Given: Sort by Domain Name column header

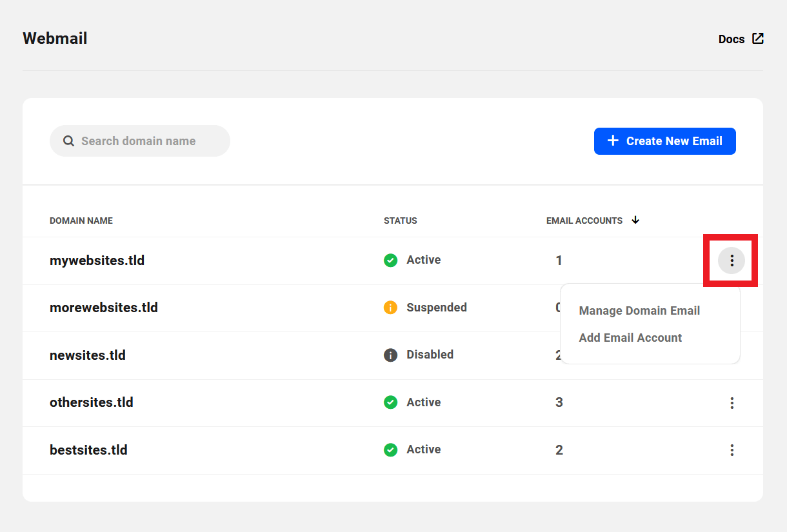Looking at the screenshot, I should point(81,221).
